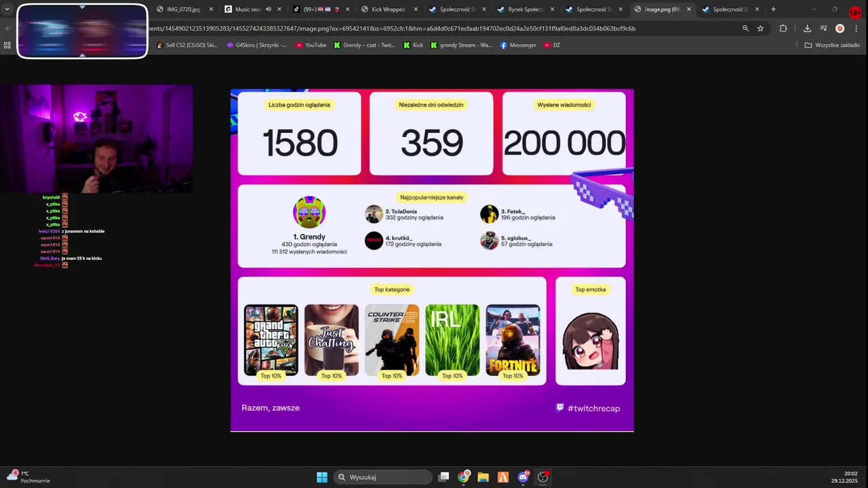Open the G4Skins bookmark
The height and width of the screenshot is (488, 868).
point(256,45)
